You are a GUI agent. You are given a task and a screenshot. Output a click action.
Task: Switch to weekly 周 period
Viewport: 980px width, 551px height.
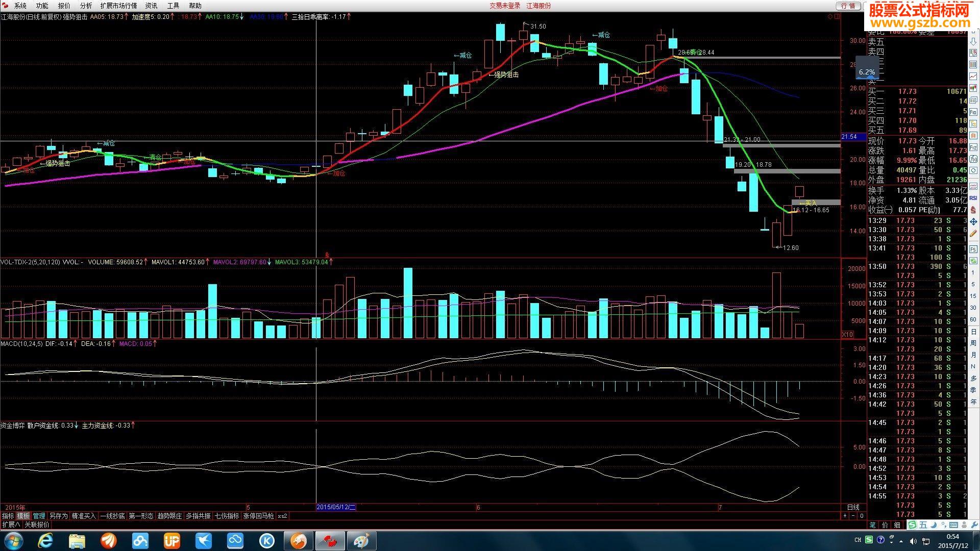tap(973, 343)
